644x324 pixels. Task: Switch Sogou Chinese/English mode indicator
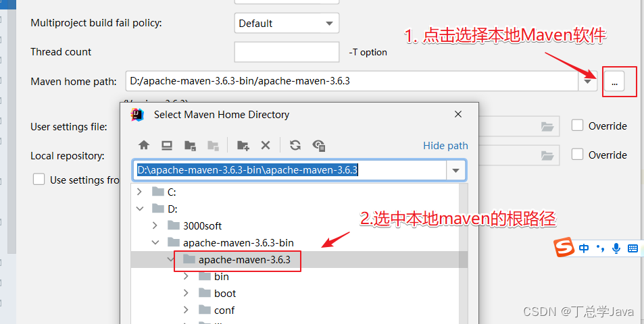pyautogui.click(x=584, y=248)
